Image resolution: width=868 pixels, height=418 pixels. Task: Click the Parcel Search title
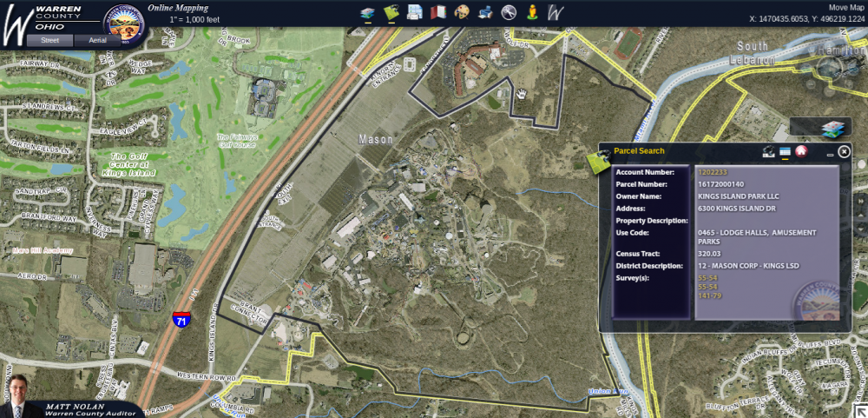point(639,151)
